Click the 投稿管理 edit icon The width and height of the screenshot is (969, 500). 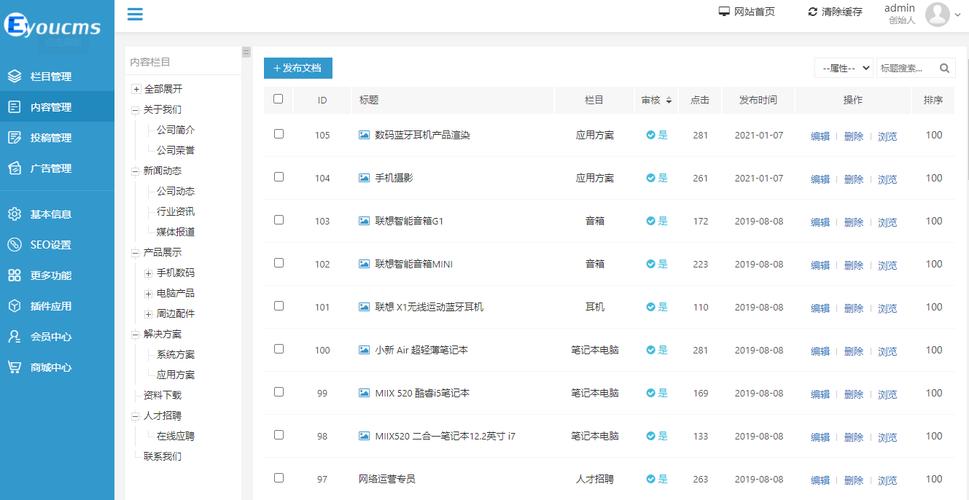coord(14,137)
